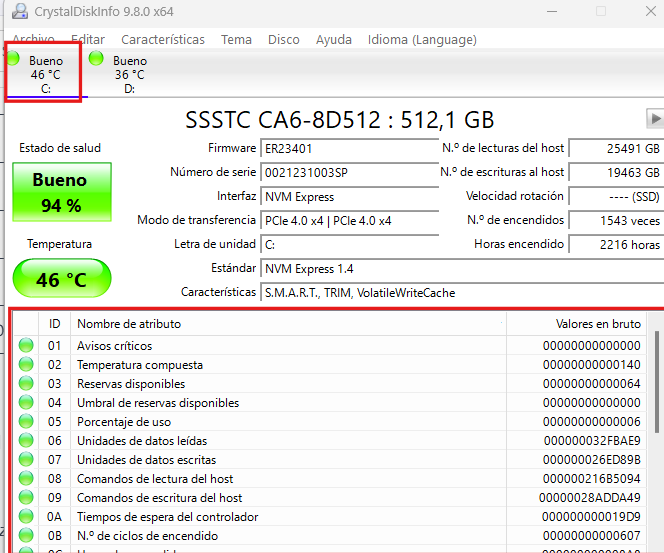Open the Ayuda menu
This screenshot has width=664, height=553.
pos(334,40)
